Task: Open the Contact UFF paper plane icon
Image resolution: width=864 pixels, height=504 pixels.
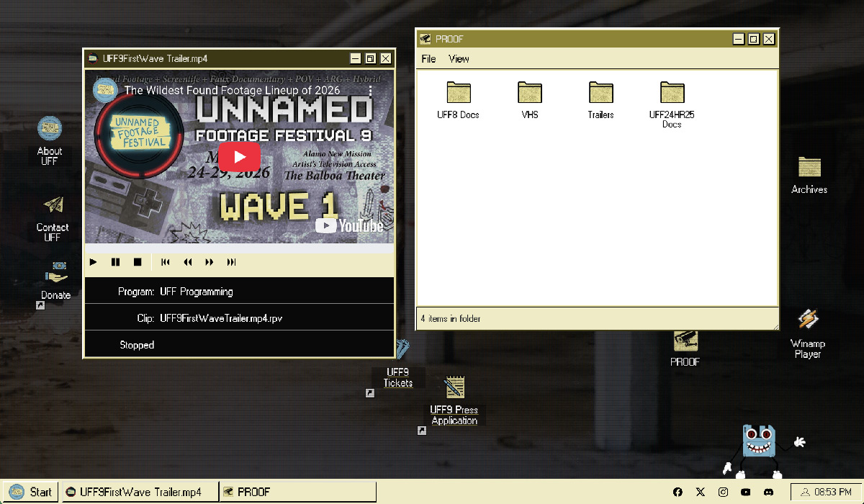Action: [x=53, y=206]
